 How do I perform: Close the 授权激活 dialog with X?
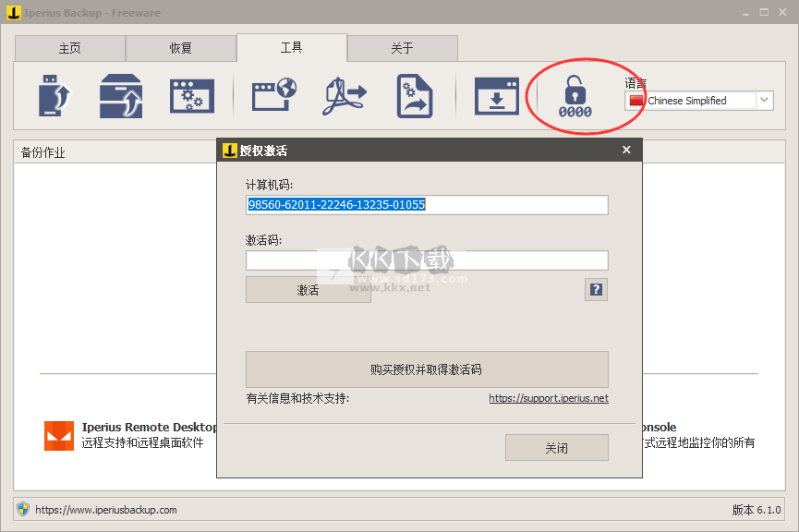pos(626,150)
